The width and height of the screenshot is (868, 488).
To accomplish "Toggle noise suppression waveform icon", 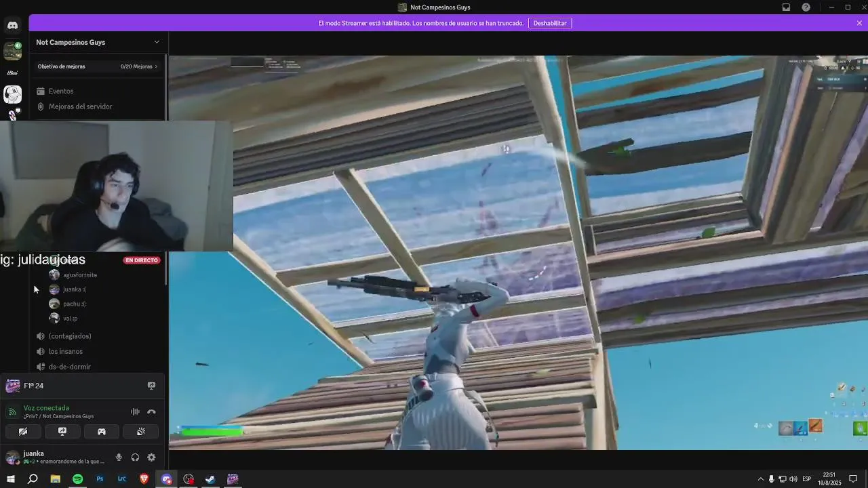I will [x=135, y=411].
